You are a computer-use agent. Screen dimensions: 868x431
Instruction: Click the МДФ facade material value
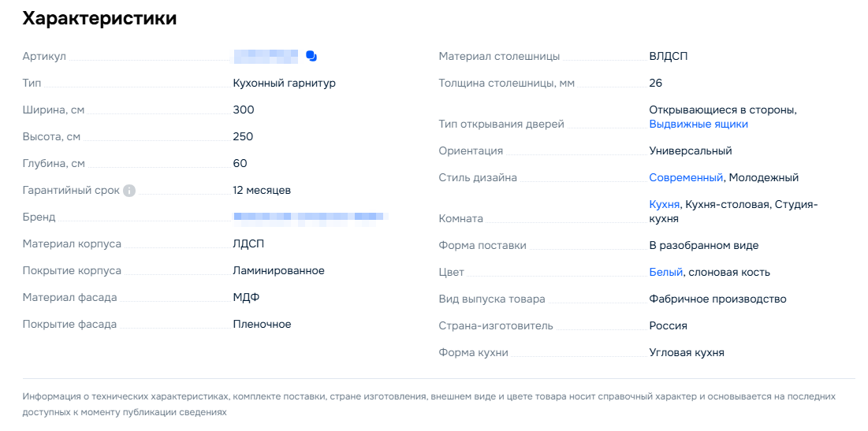tap(246, 298)
